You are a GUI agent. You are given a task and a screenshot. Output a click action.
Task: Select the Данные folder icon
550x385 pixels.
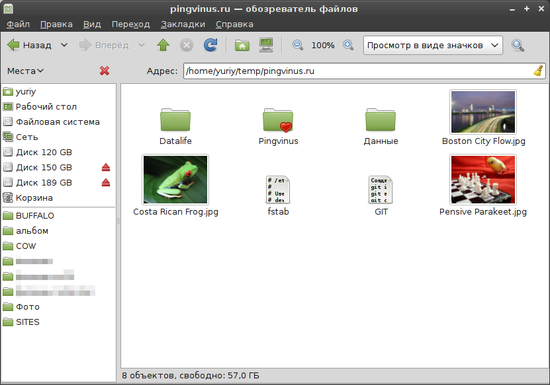(x=381, y=120)
